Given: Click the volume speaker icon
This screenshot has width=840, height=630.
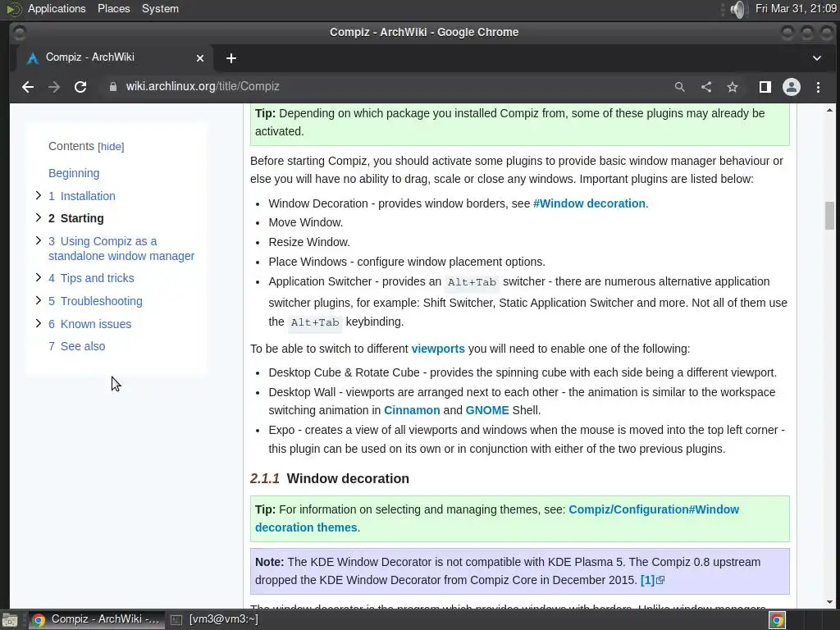Looking at the screenshot, I should [x=738, y=9].
